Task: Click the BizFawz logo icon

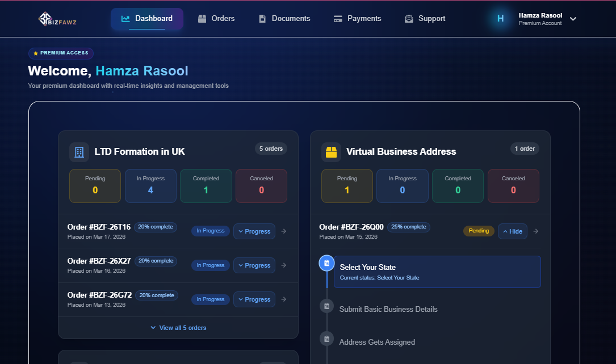Action: pyautogui.click(x=45, y=18)
